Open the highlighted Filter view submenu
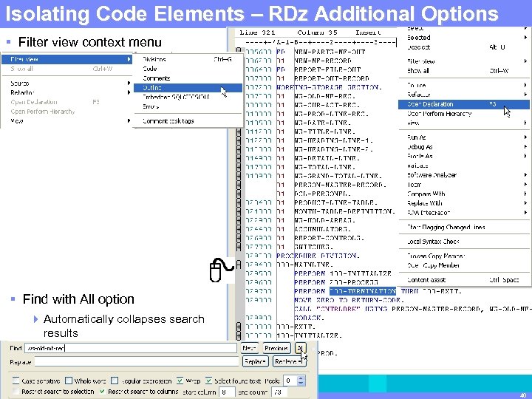532x399 pixels. pyautogui.click(x=66, y=59)
